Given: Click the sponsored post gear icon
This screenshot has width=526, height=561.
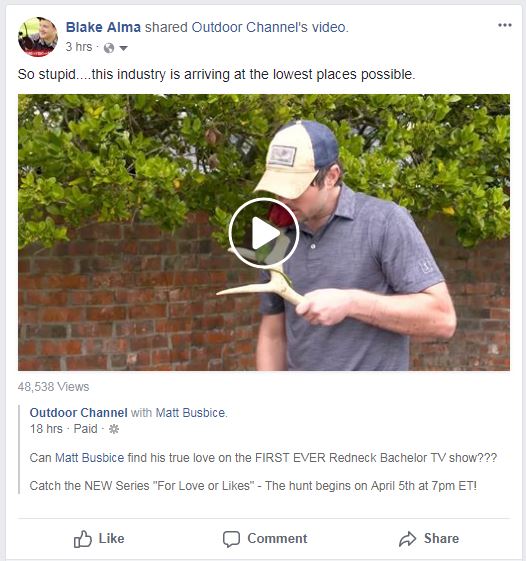Looking at the screenshot, I should (114, 429).
